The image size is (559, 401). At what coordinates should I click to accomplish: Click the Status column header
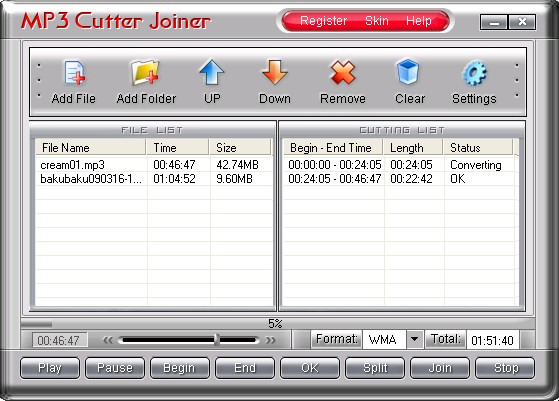478,147
